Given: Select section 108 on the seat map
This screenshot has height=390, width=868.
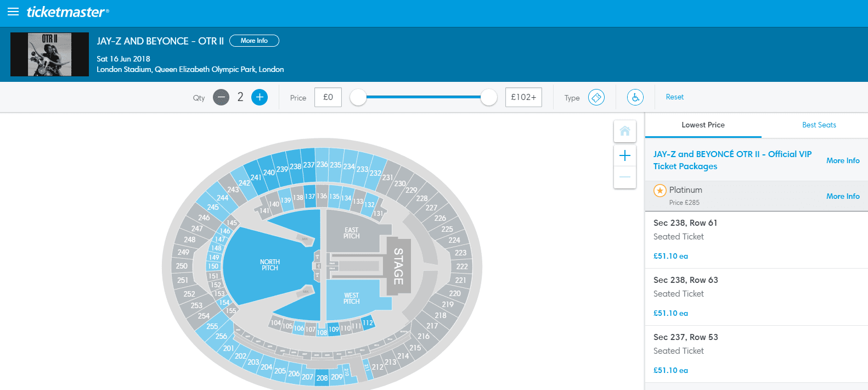Looking at the screenshot, I should point(322,332).
